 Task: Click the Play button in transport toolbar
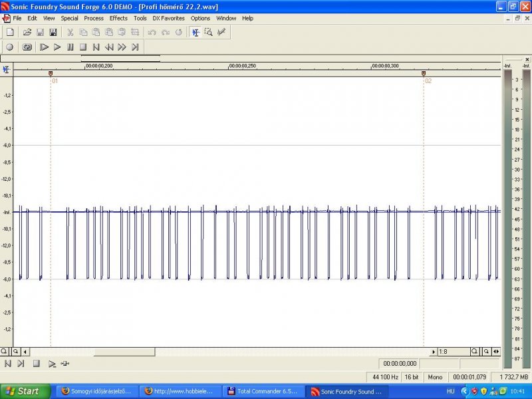click(57, 47)
